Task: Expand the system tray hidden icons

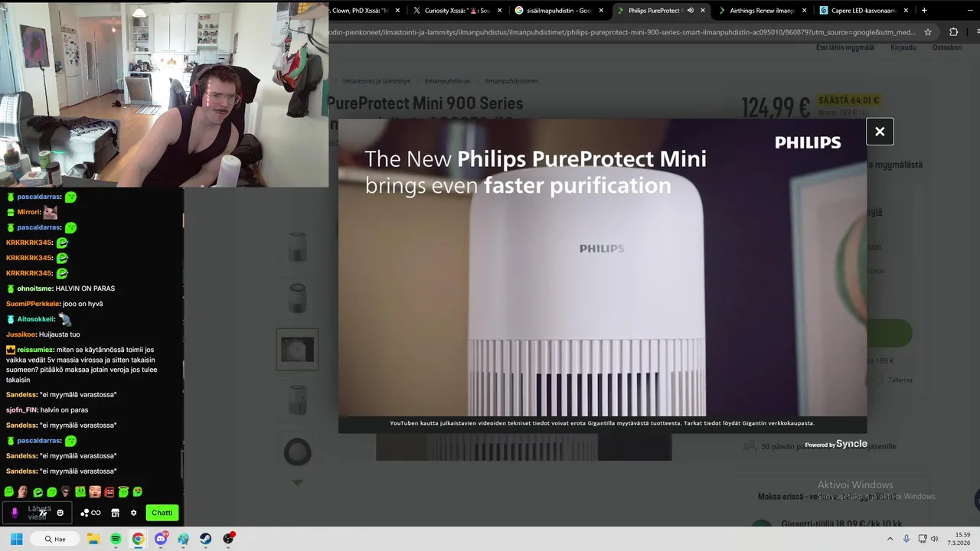Action: tap(890, 539)
